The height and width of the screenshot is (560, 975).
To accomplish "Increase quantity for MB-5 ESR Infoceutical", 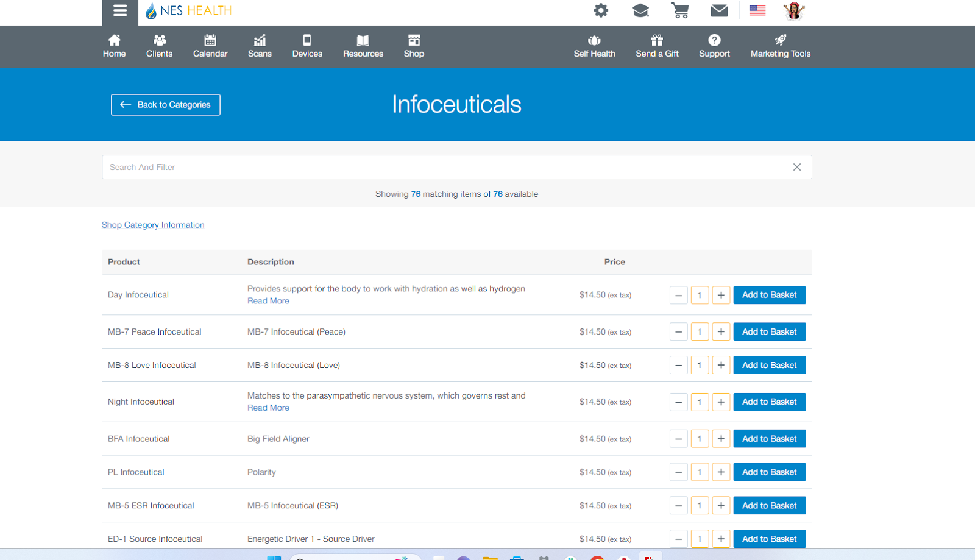I will pyautogui.click(x=721, y=506).
